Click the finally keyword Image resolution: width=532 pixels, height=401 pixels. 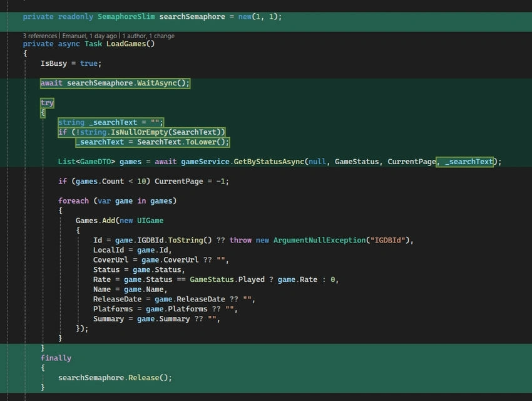click(56, 358)
